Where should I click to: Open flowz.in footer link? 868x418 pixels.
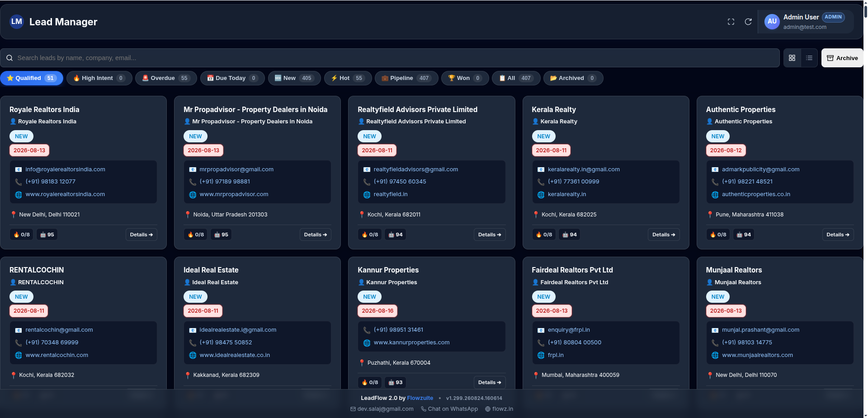[x=499, y=409]
